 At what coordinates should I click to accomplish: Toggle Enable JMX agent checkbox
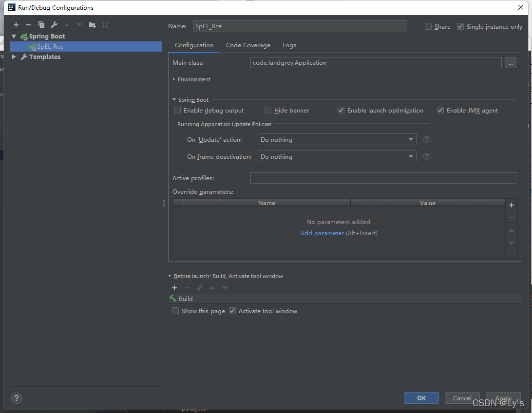click(440, 110)
